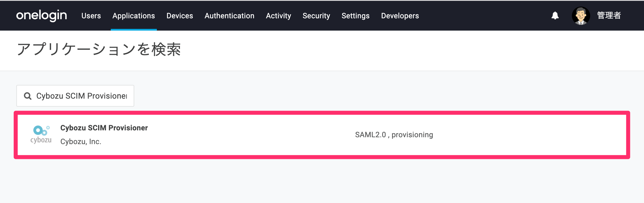This screenshot has height=203, width=644.
Task: Open the Authentication menu
Action: (229, 16)
